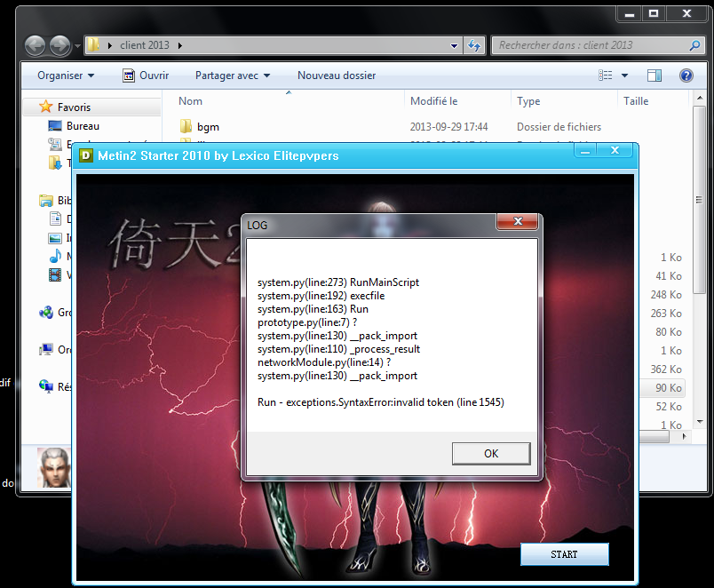Close the LOG error dialog
The height and width of the screenshot is (588, 714).
click(x=517, y=221)
